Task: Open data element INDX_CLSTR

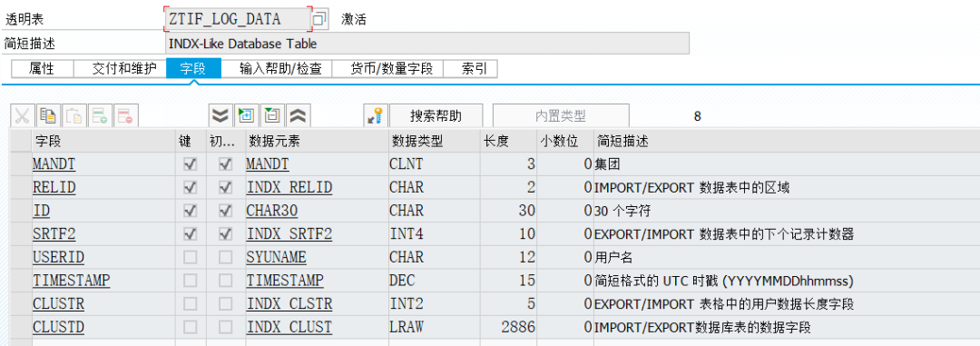Action: point(289,304)
